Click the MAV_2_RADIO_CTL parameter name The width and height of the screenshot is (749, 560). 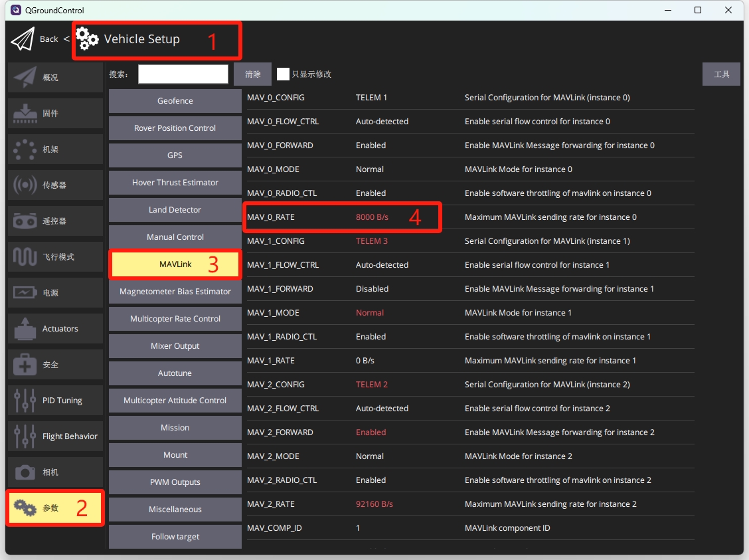282,480
